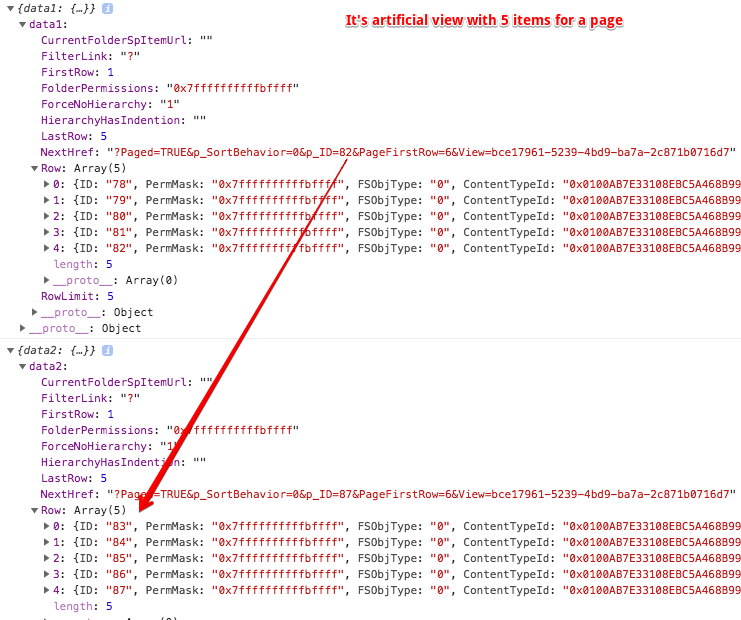This screenshot has height=620, width=741.
Task: Click PermMask value in row ID "83"
Action: [278, 526]
